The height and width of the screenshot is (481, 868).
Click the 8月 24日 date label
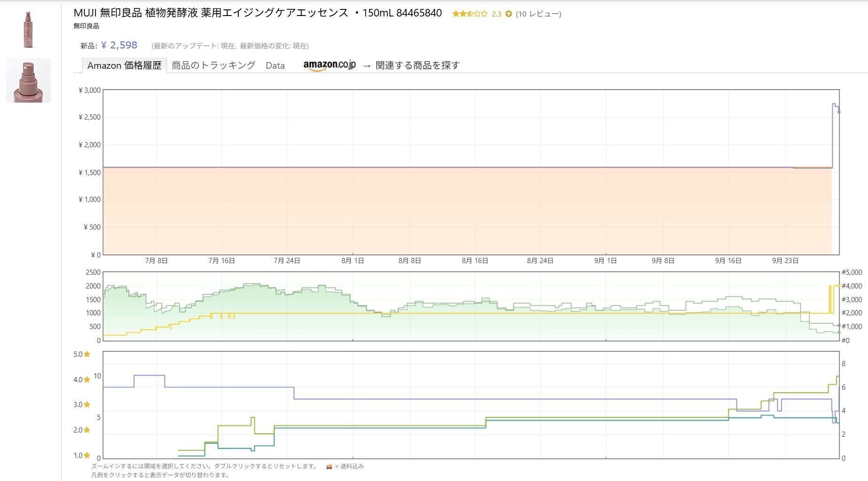tap(540, 261)
